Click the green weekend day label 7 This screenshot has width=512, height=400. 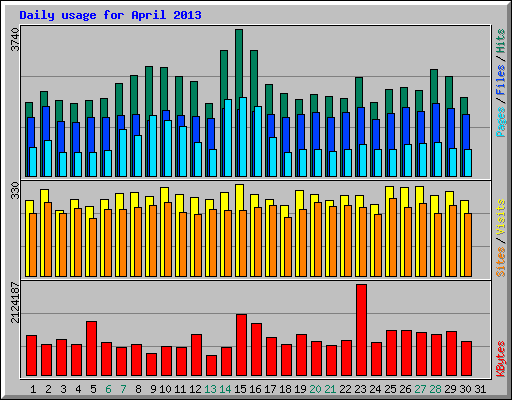[x=123, y=389]
